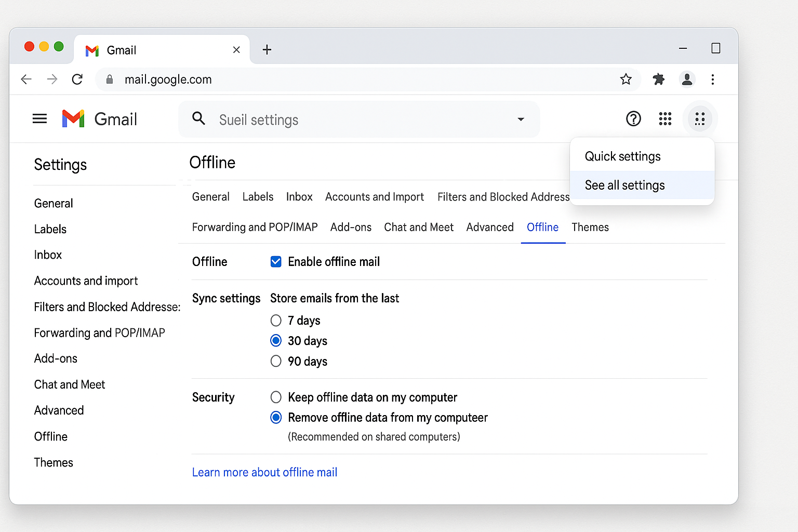Click the Gmail logo in the header
Viewport: 798px width, 532px height.
click(73, 119)
